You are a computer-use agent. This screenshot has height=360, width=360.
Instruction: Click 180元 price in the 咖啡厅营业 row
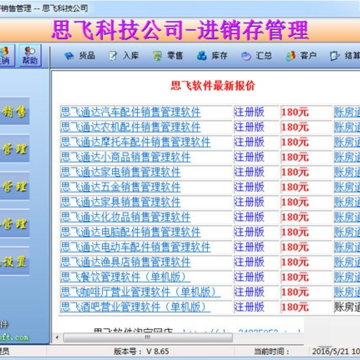pos(295,292)
